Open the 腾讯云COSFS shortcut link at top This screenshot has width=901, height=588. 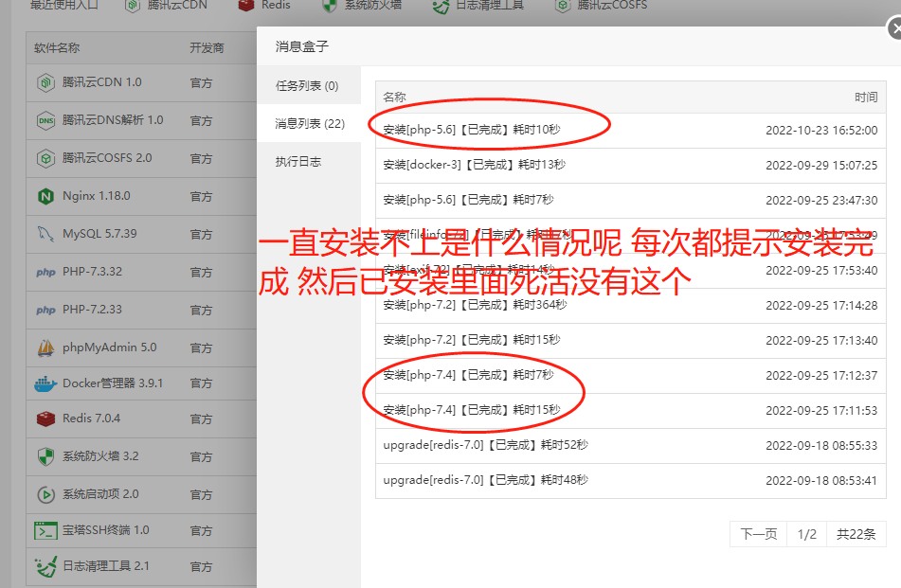click(612, 5)
